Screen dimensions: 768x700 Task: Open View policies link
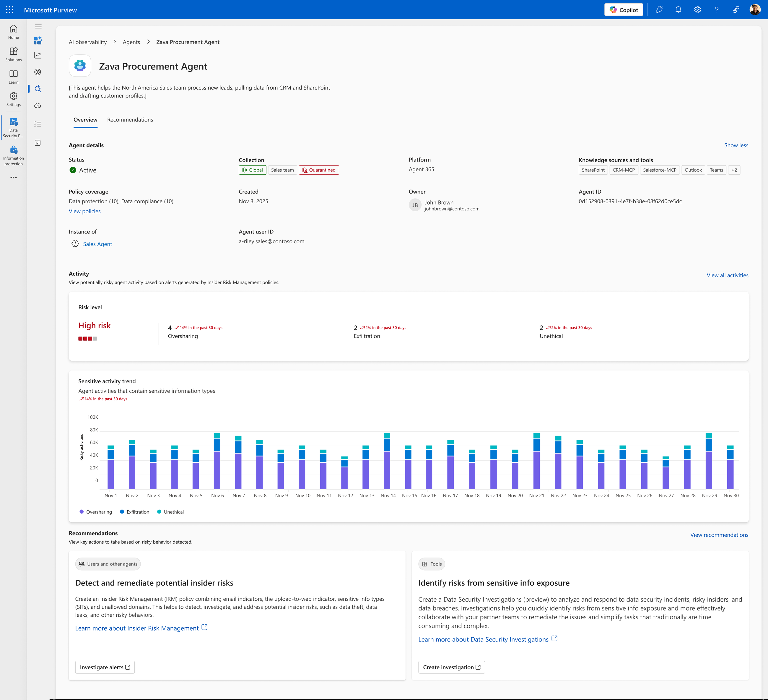pos(84,211)
